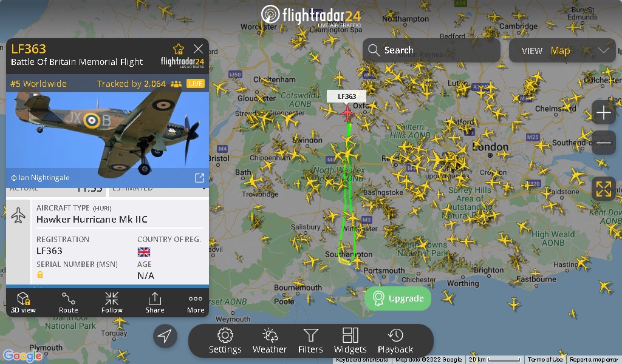Expand the VIEW Map dropdown
The image size is (622, 364).
pyautogui.click(x=562, y=50)
